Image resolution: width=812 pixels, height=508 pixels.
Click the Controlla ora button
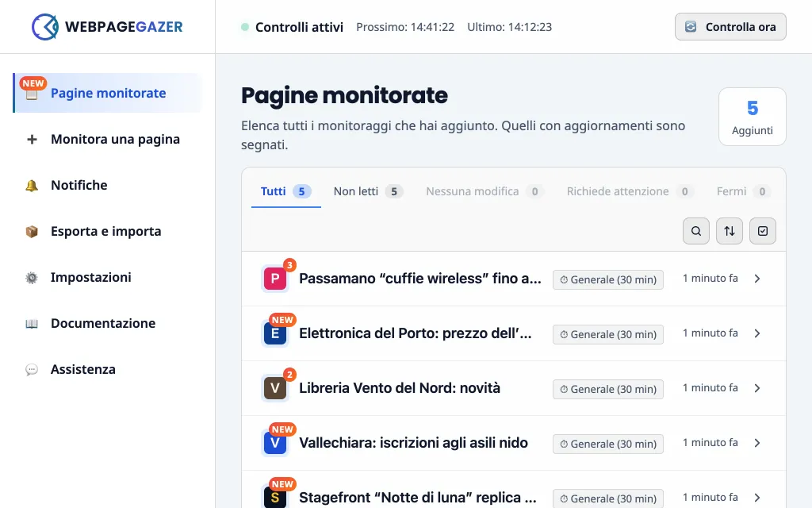pos(730,27)
